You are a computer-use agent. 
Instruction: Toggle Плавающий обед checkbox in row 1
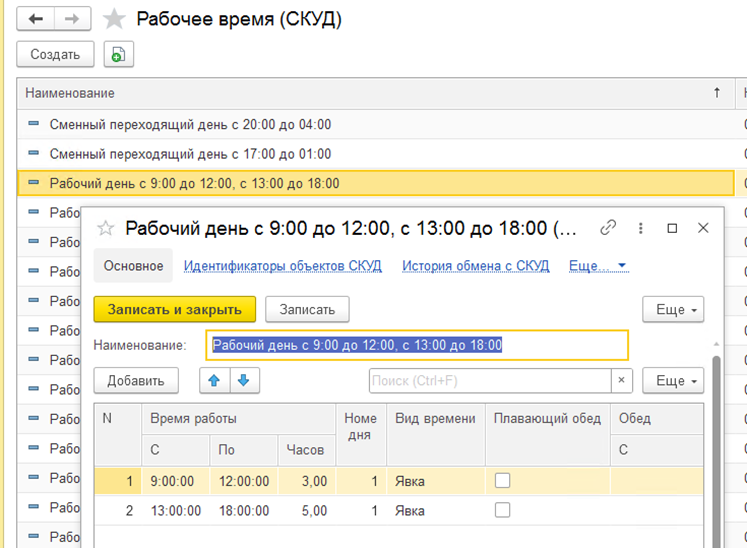coord(502,481)
